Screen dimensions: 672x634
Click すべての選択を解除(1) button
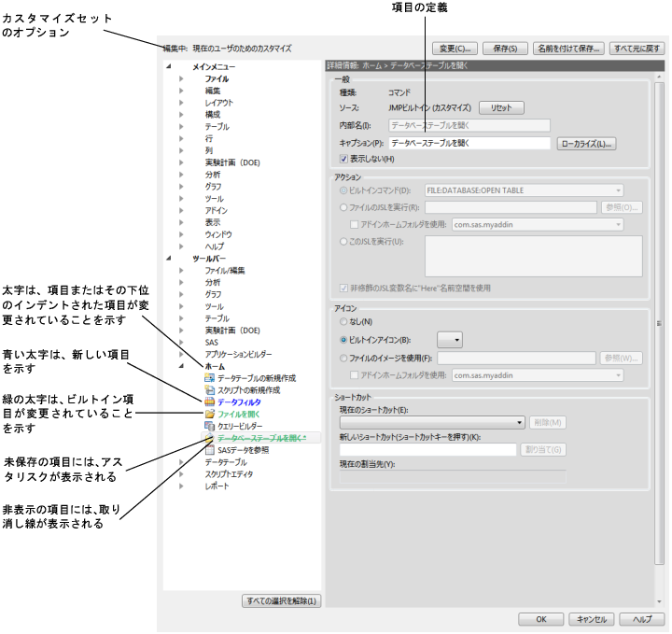tap(282, 601)
